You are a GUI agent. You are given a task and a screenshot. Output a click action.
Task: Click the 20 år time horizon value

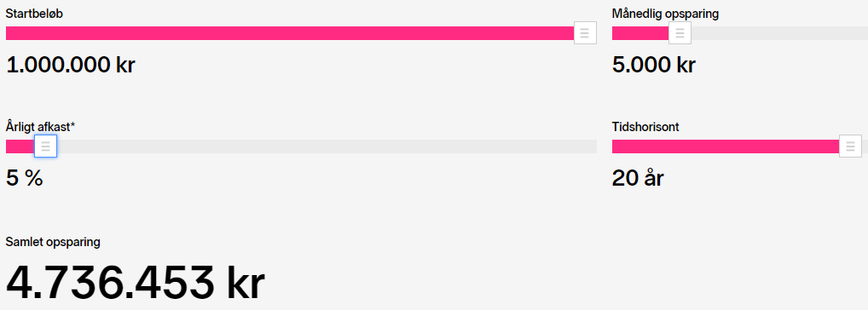pos(638,179)
